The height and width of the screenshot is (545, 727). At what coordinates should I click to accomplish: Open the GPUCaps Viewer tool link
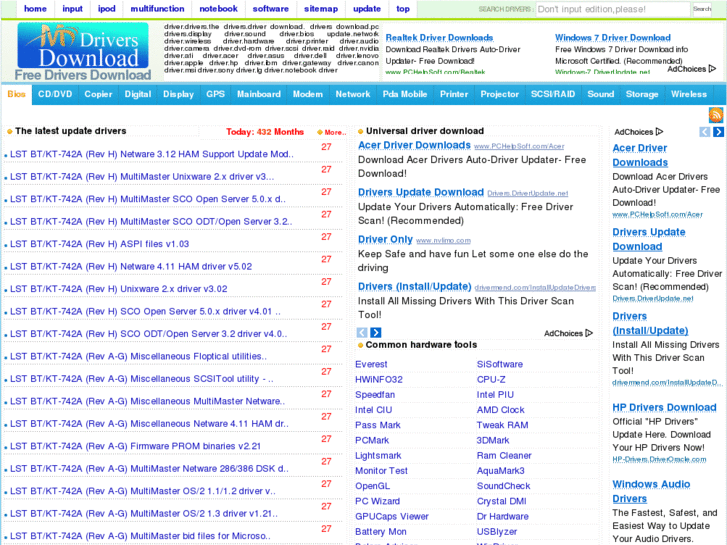tap(392, 516)
